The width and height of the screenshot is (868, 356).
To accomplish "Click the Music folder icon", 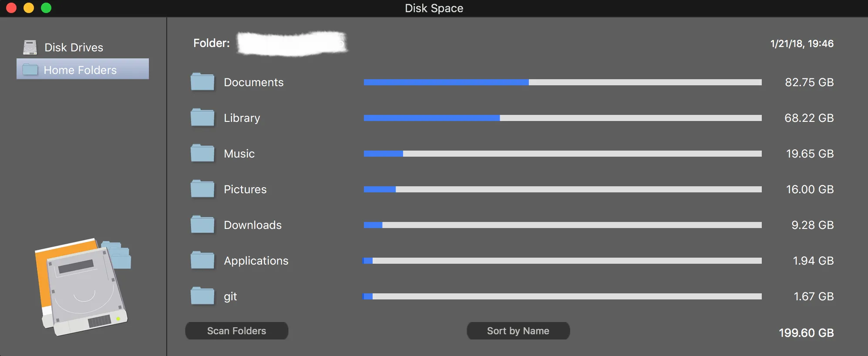I will [202, 153].
